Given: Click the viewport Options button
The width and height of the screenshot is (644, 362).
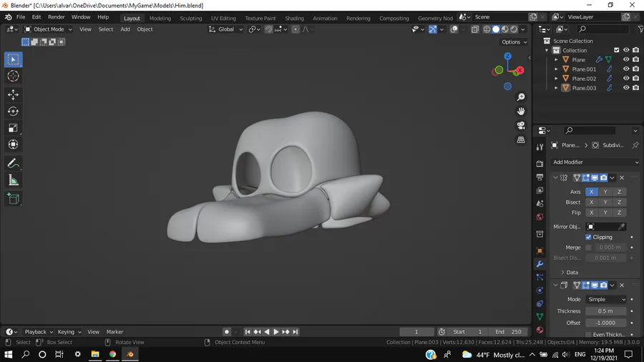Looking at the screenshot, I should coord(514,42).
